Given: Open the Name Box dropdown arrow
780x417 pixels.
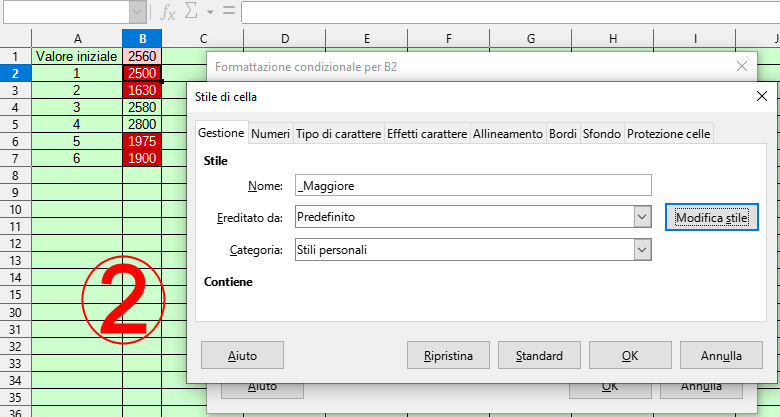Looking at the screenshot, I should [137, 12].
